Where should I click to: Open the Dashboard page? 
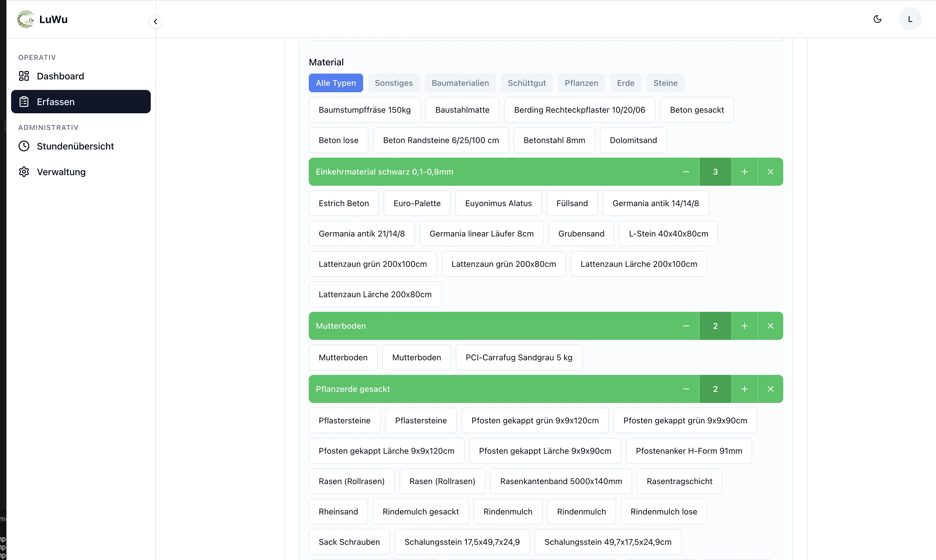tap(81, 76)
